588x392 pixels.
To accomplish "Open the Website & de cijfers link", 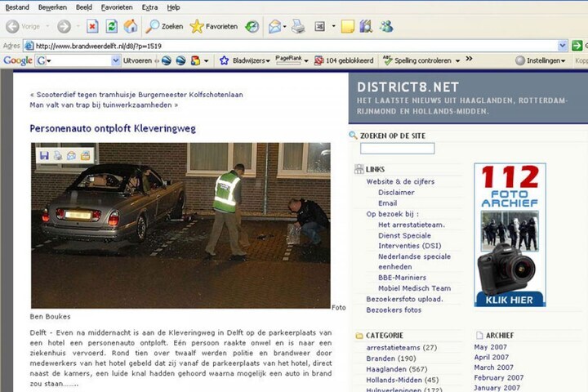I will click(x=400, y=181).
